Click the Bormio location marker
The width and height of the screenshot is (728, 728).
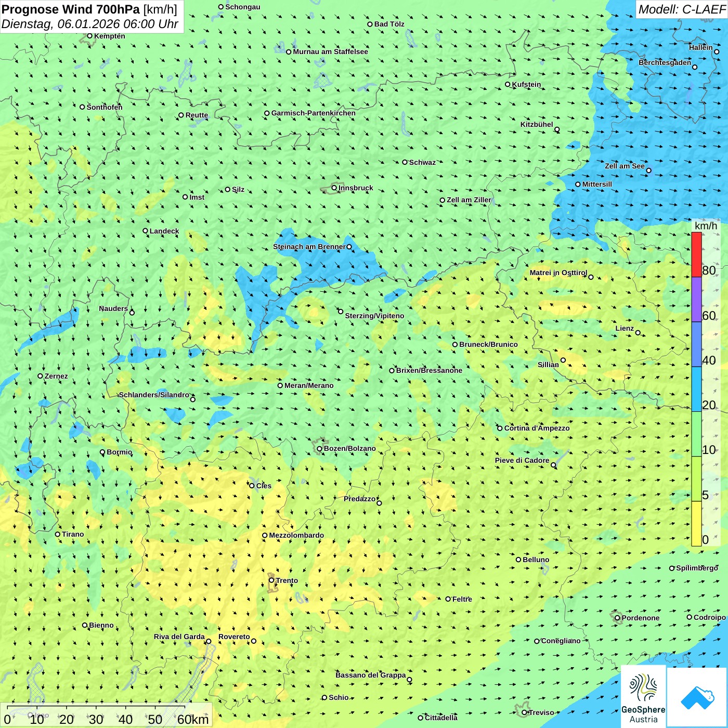[102, 452]
